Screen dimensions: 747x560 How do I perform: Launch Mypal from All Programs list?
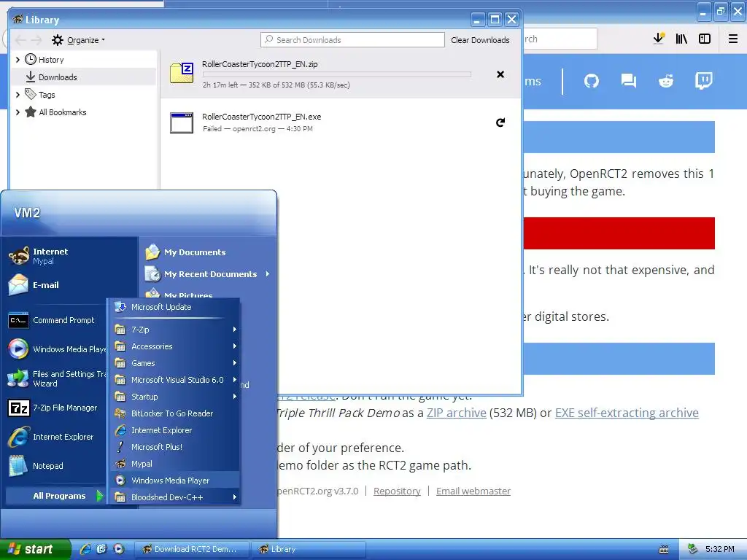174,464
